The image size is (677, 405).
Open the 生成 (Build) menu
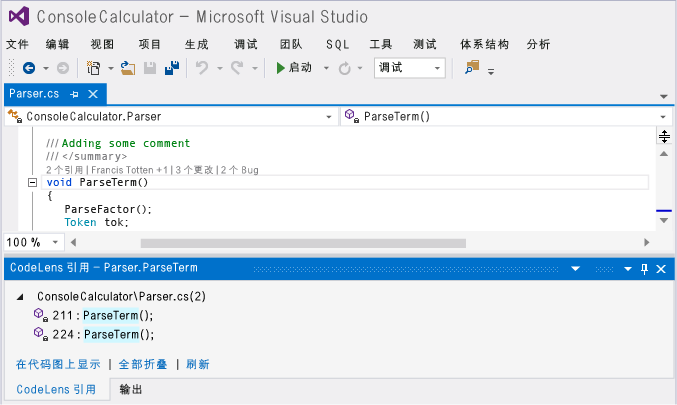(196, 45)
